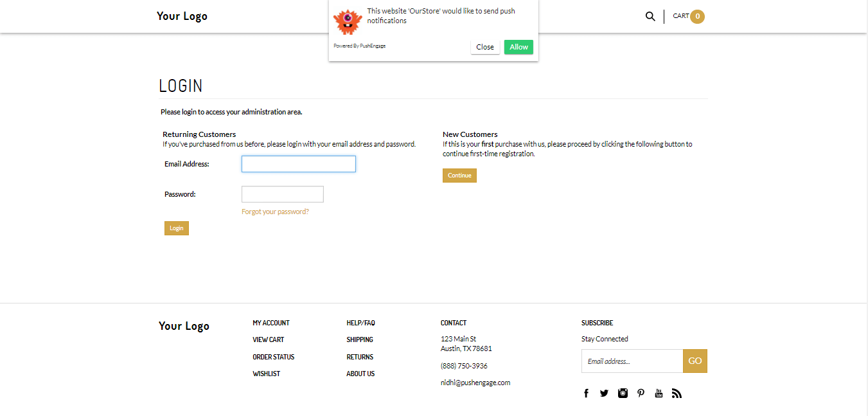
Task: Allow push notifications from OurStore
Action: [518, 47]
